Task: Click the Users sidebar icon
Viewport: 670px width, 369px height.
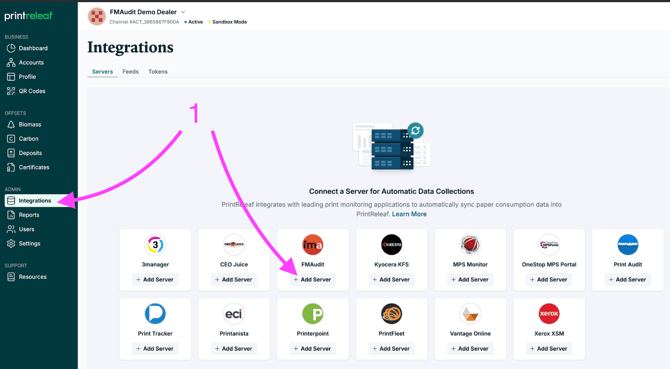Action: click(11, 229)
